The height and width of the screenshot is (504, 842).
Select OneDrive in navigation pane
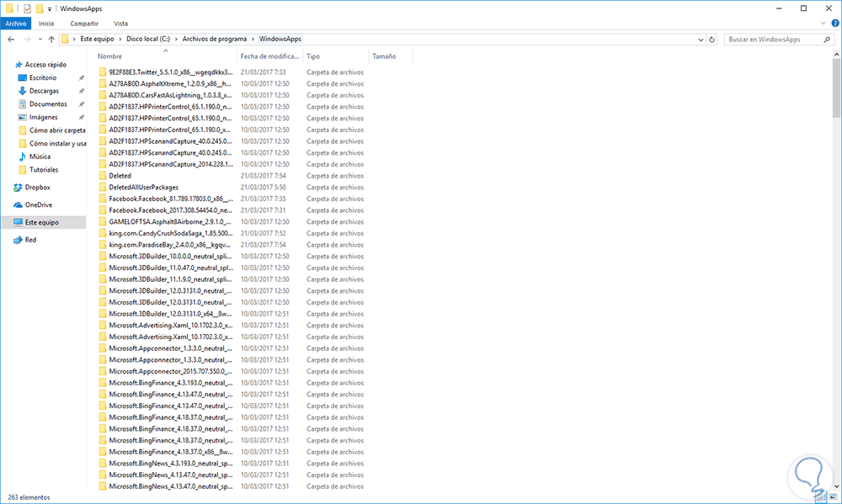tap(38, 204)
